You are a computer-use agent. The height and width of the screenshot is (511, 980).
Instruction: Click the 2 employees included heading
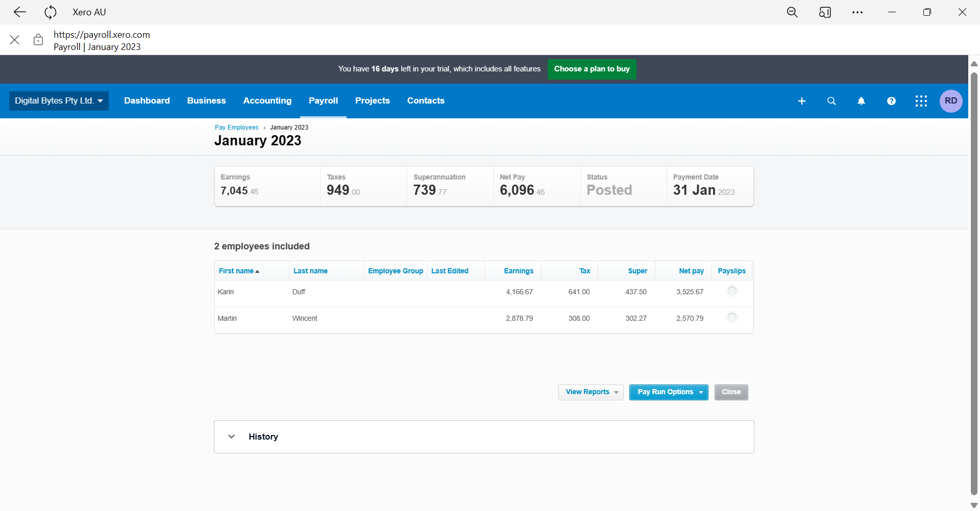[x=262, y=246]
